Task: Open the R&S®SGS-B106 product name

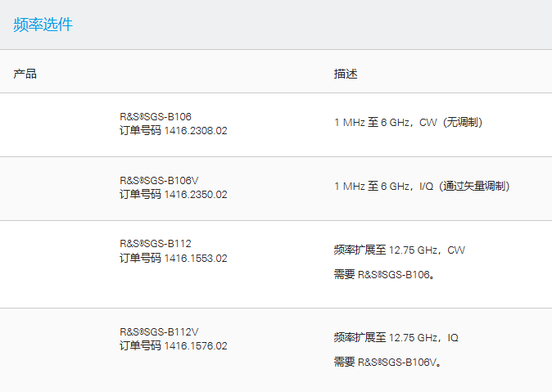Action: point(156,116)
